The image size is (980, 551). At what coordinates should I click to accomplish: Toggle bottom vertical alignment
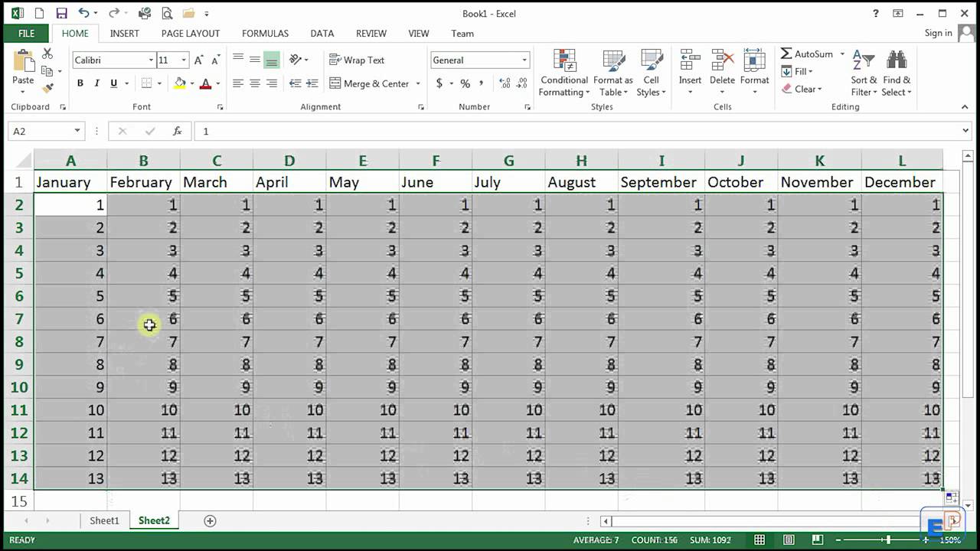pyautogui.click(x=272, y=60)
